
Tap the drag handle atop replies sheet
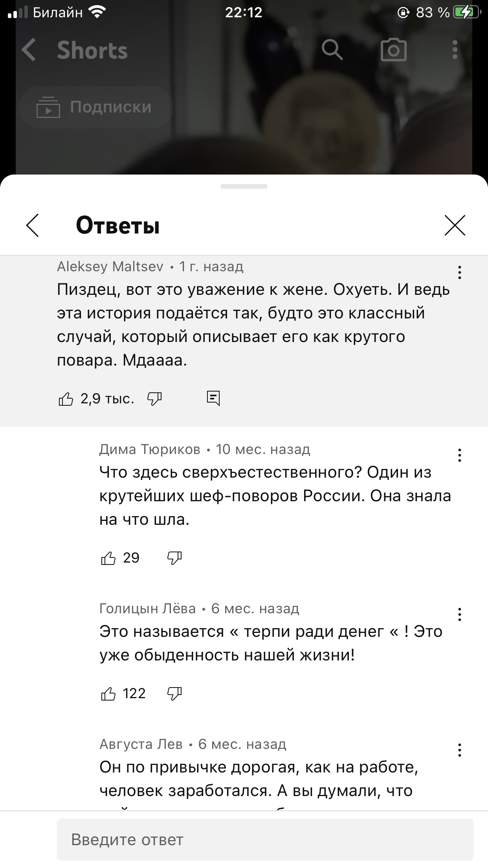click(x=244, y=186)
